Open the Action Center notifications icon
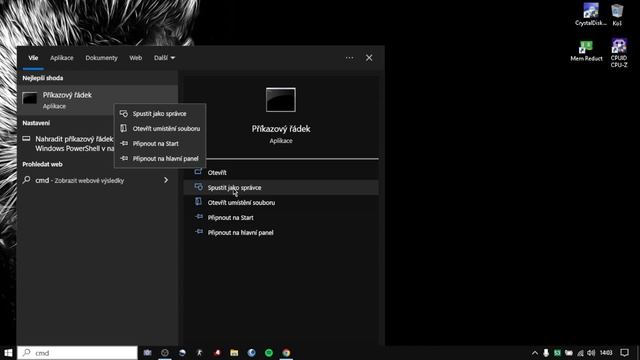Screen dimensions: 640x360 point(624,353)
